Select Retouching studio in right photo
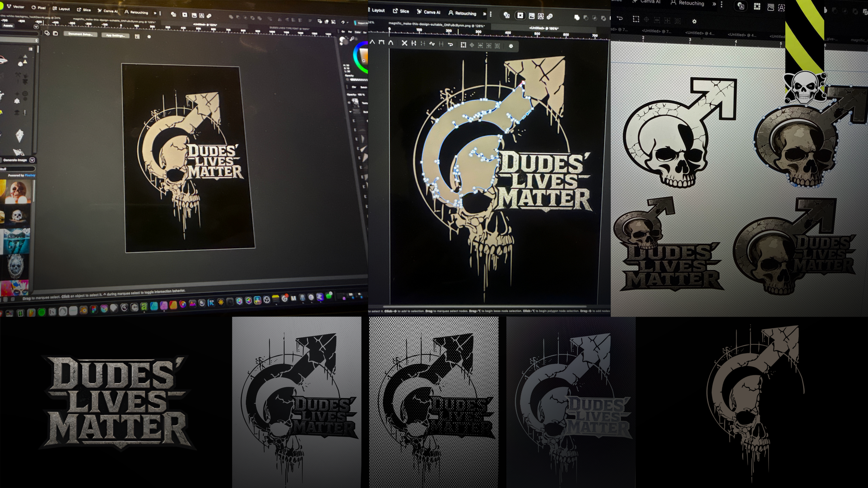The height and width of the screenshot is (488, 868). pos(687,3)
